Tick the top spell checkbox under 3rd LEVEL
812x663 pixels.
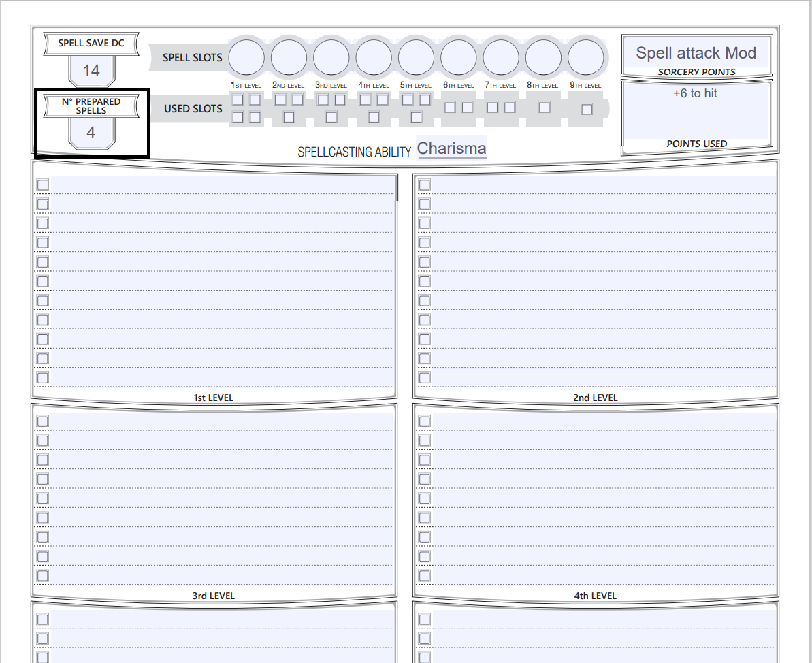click(43, 420)
